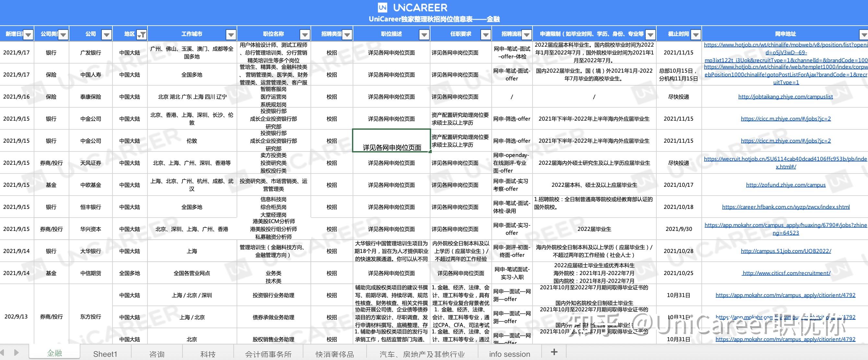Image resolution: width=868 pixels, height=360 pixels.
Task: Open filter dropdown for 新增日期 column
Action: click(x=28, y=34)
